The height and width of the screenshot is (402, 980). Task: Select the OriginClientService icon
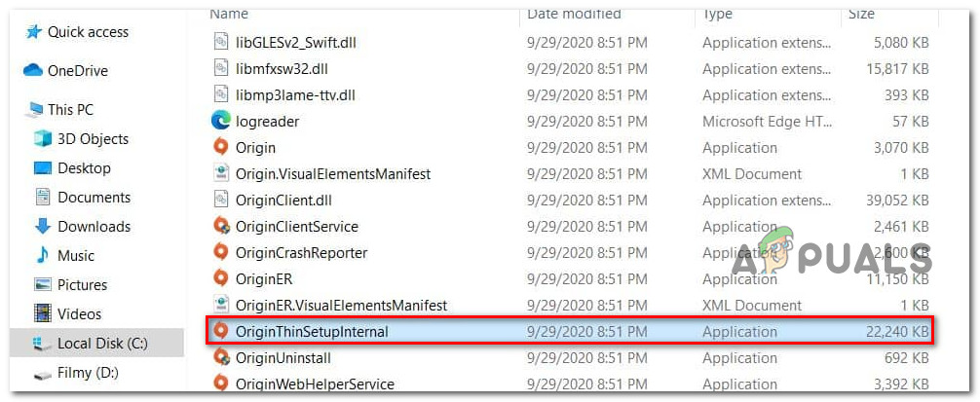point(220,227)
